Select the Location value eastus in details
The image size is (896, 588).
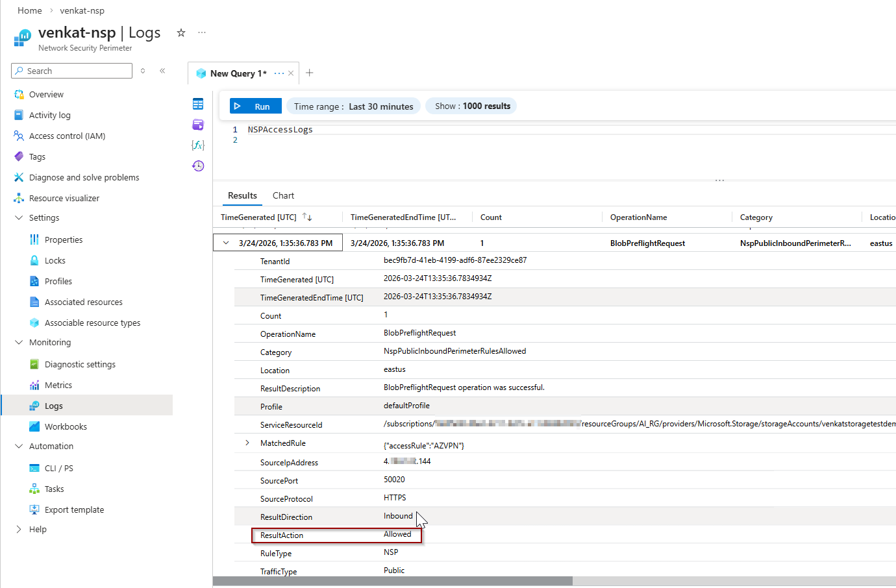tap(395, 369)
